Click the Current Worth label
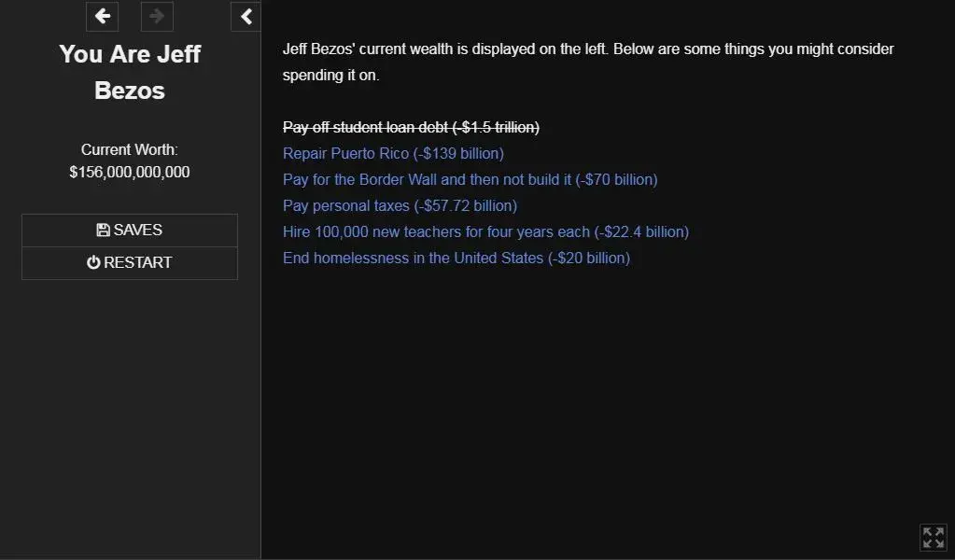This screenshot has height=560, width=955. click(x=130, y=149)
